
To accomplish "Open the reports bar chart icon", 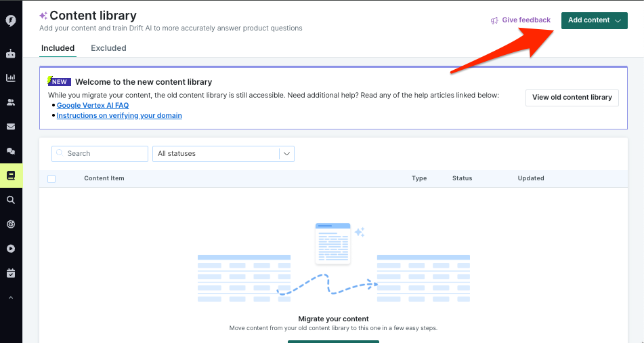I will (11, 78).
